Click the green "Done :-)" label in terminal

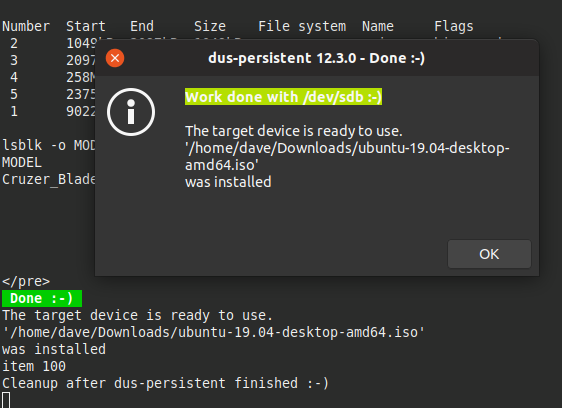tap(42, 298)
